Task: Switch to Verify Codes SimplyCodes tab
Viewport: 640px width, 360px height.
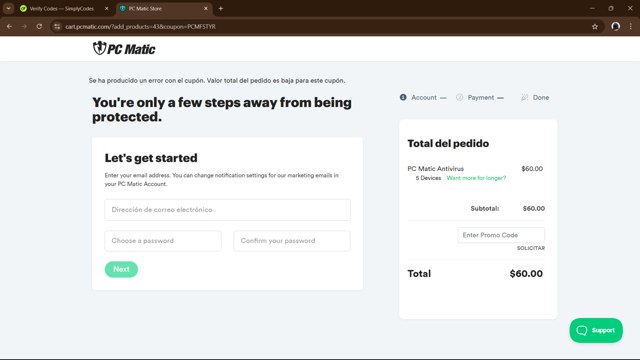Action: (x=61, y=8)
